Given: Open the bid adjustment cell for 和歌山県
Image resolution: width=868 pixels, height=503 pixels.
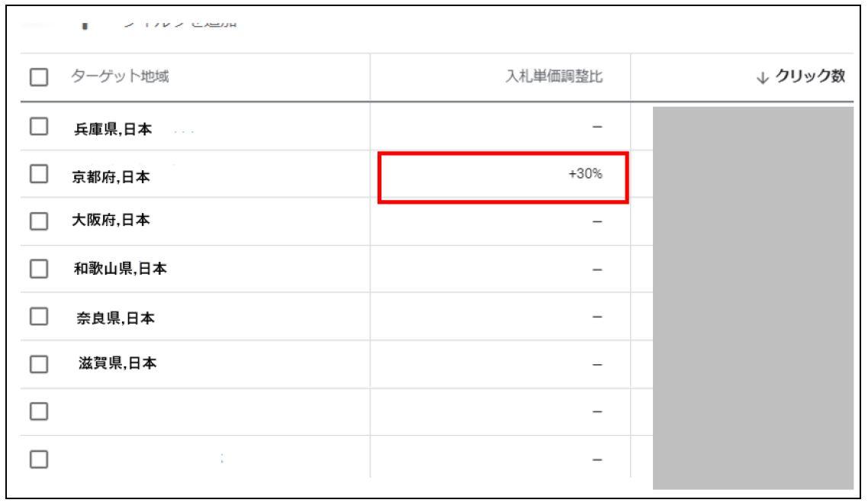Looking at the screenshot, I should [x=597, y=269].
